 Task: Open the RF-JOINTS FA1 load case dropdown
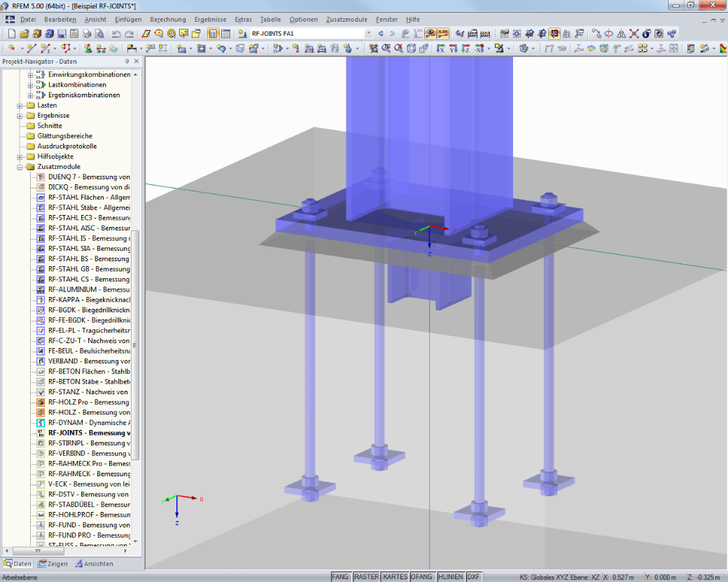point(368,34)
